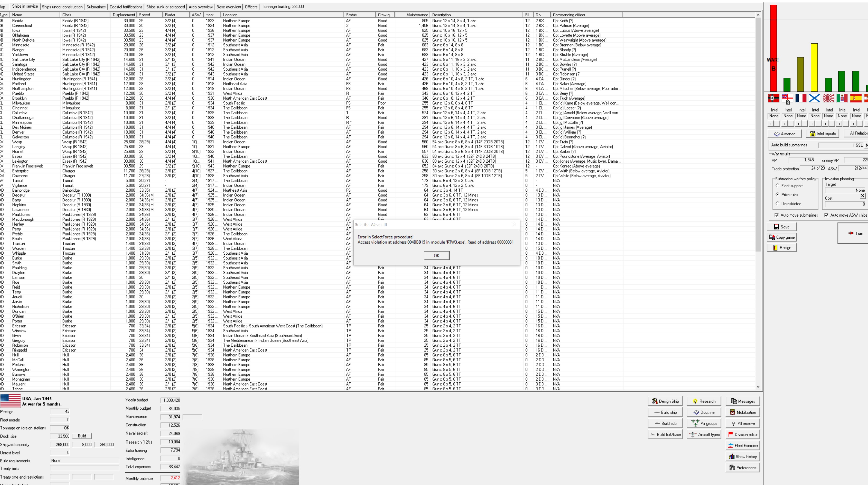
Task: Start a Fleet Exercise
Action: coord(743,445)
